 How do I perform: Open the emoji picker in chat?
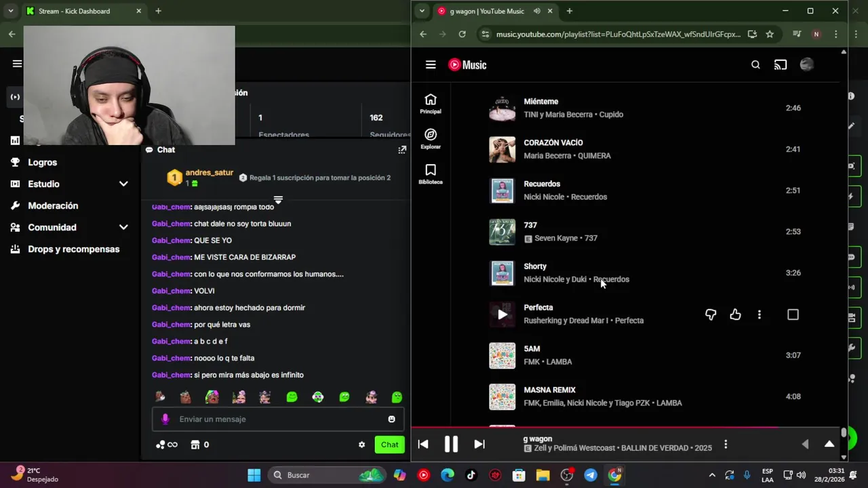(391, 419)
